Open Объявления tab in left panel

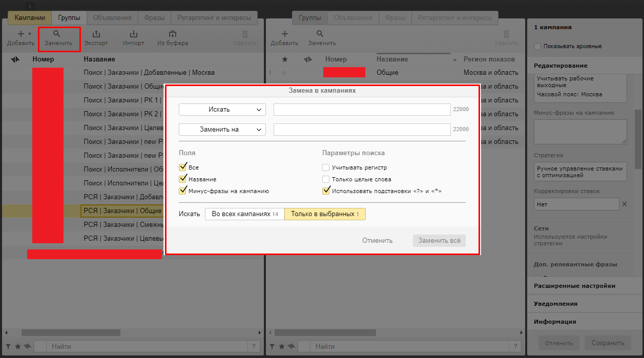pos(112,18)
